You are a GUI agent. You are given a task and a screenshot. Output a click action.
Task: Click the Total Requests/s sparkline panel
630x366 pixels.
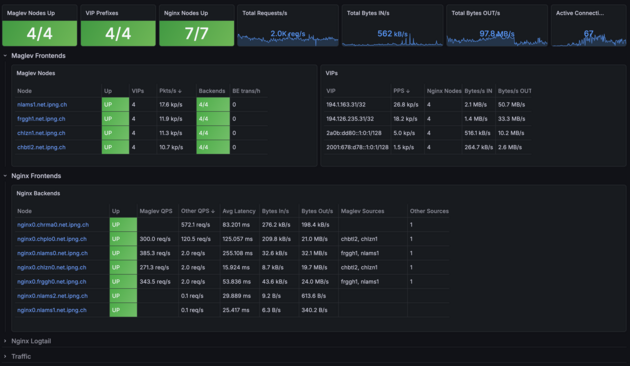[288, 25]
